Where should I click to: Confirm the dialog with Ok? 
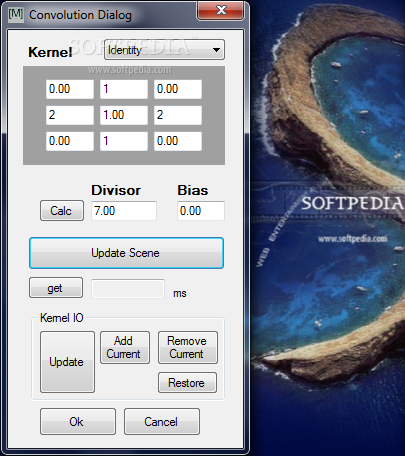click(x=78, y=422)
